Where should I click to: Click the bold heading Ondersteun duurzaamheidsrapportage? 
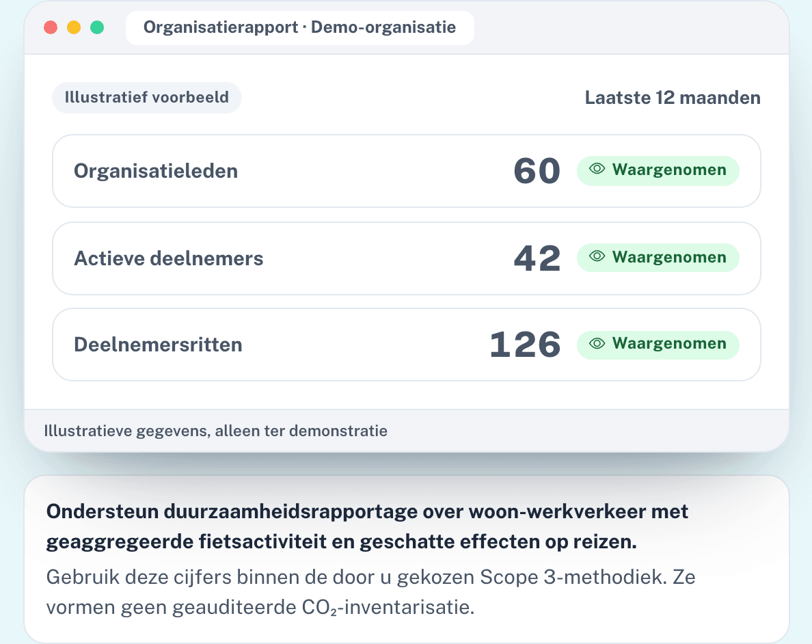tap(367, 526)
